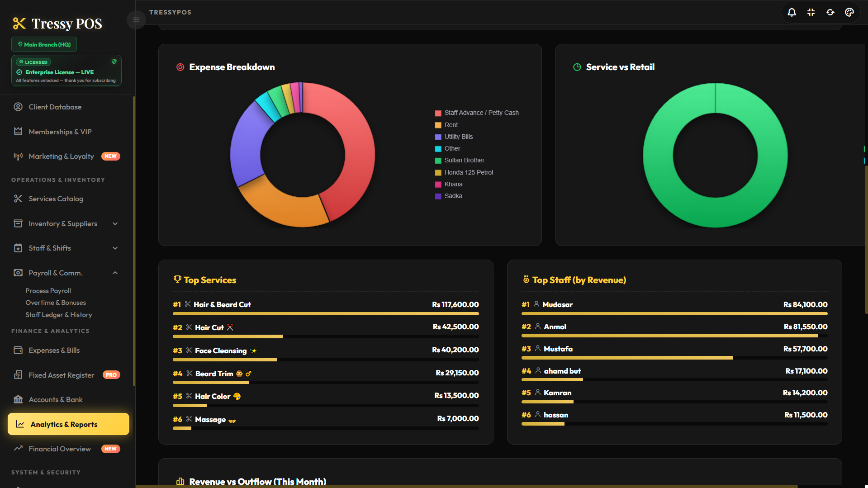Toggle the Khana legend swatch
This screenshot has height=488, width=868.
438,184
